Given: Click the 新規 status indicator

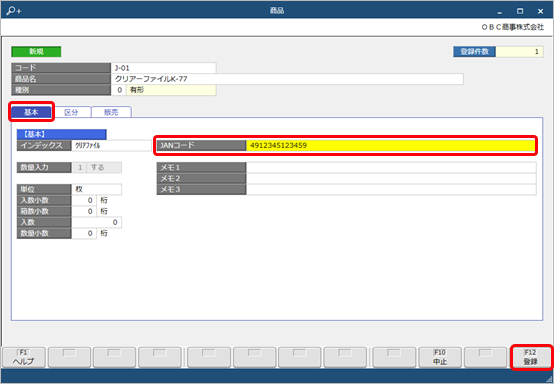Looking at the screenshot, I should [36, 52].
